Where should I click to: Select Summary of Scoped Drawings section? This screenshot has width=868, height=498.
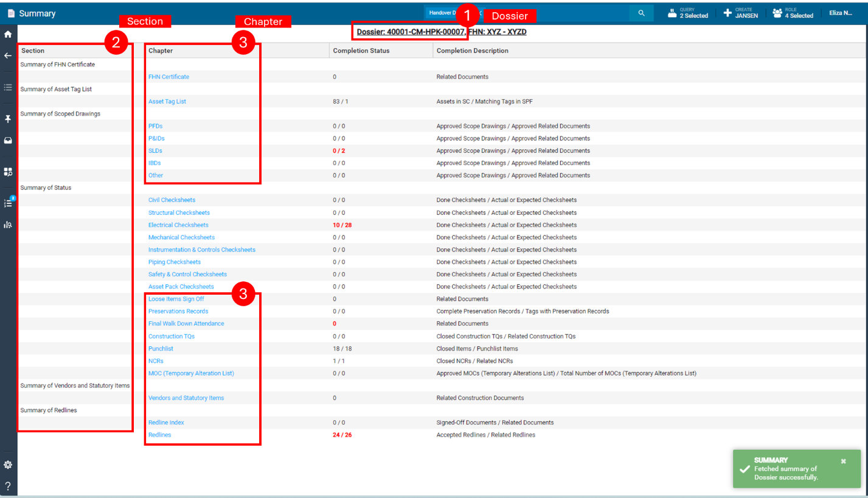(60, 114)
